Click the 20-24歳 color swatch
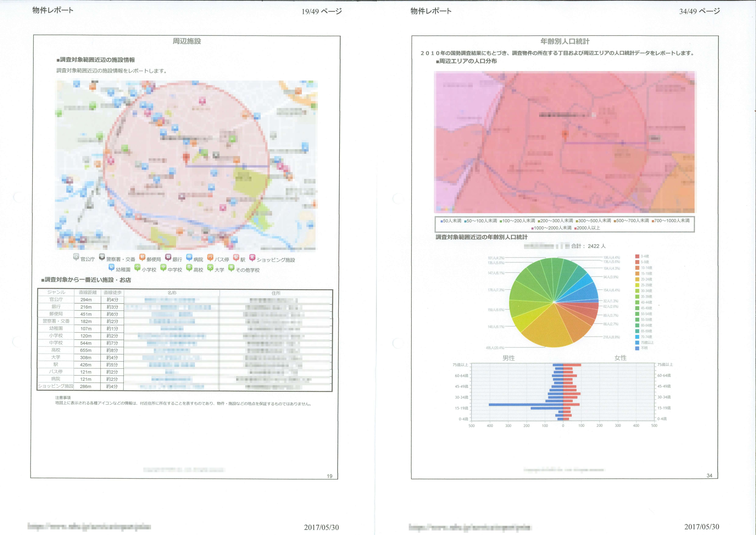 [x=637, y=279]
